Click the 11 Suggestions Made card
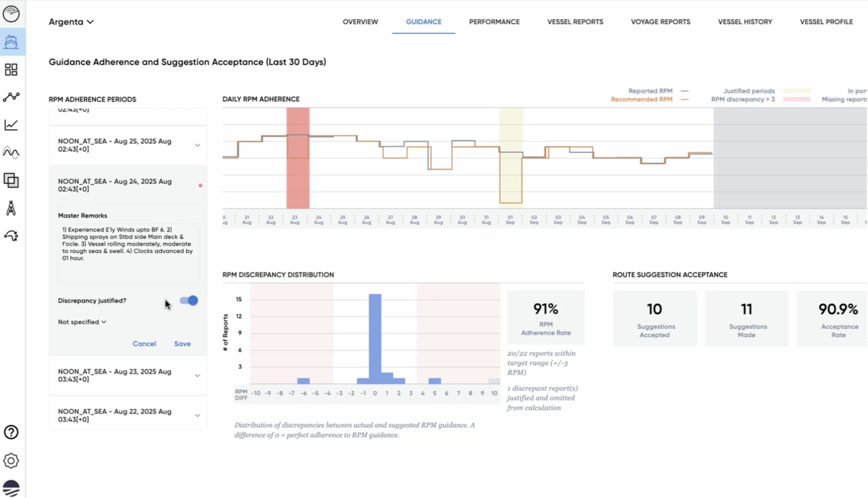The width and height of the screenshot is (868, 498). coord(747,319)
